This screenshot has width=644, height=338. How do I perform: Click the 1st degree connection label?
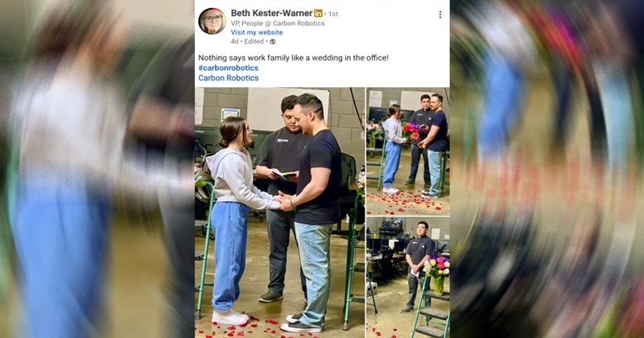coord(333,14)
